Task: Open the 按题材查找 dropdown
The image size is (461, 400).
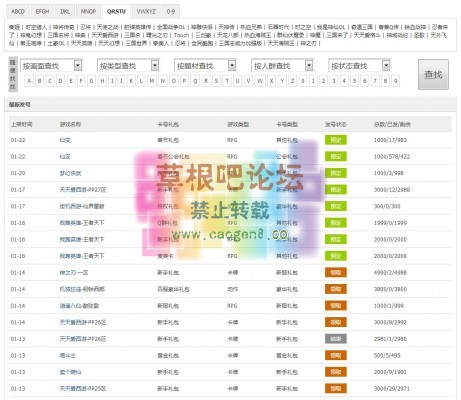Action: 205,66
